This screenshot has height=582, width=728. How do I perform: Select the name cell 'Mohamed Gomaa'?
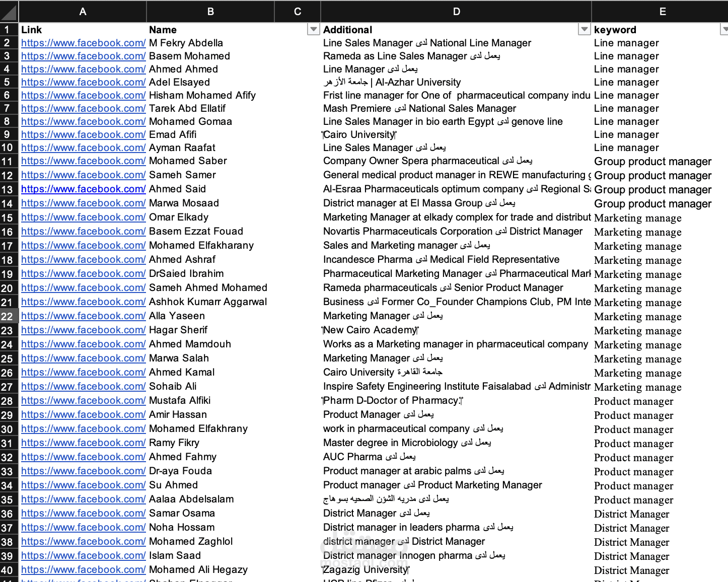click(210, 122)
